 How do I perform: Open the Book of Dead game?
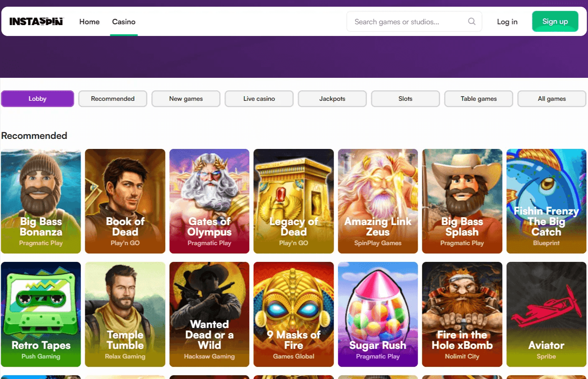click(125, 201)
